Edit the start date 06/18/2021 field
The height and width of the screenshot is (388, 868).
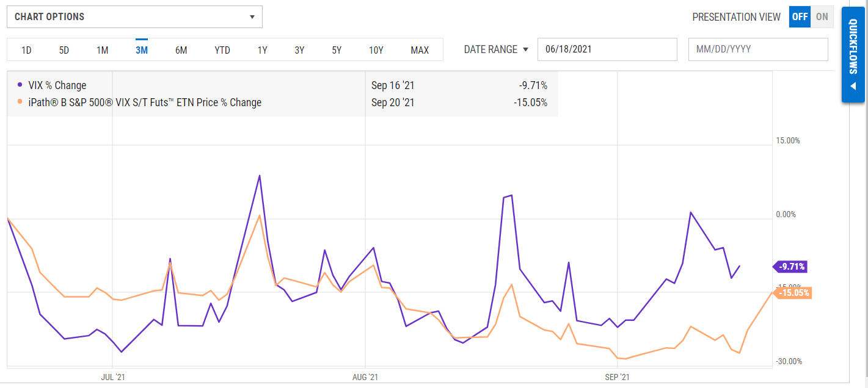click(x=607, y=49)
